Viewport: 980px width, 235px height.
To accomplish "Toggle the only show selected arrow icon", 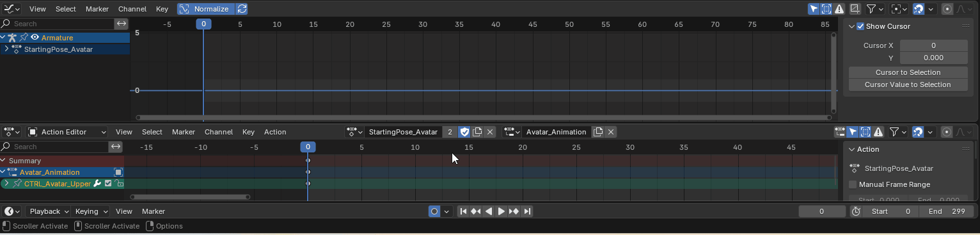I will pos(814,9).
